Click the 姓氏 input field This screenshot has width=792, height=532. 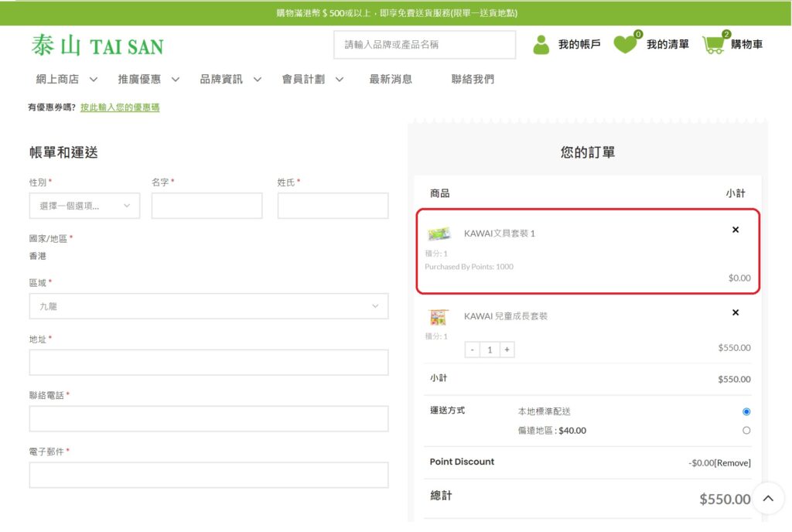tap(333, 206)
